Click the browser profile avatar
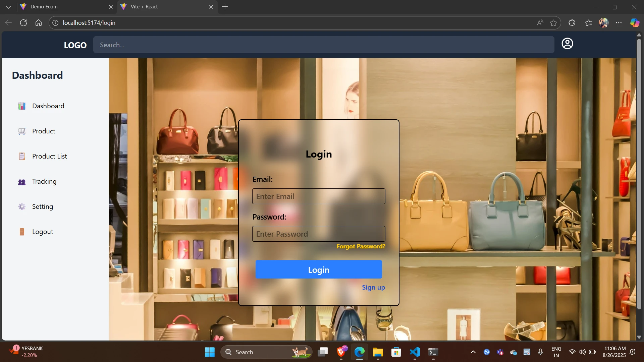Image resolution: width=644 pixels, height=362 pixels. tap(604, 23)
